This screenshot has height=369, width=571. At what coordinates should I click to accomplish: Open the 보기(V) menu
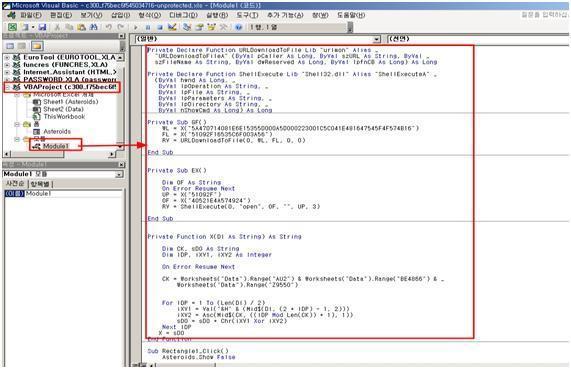tap(91, 15)
